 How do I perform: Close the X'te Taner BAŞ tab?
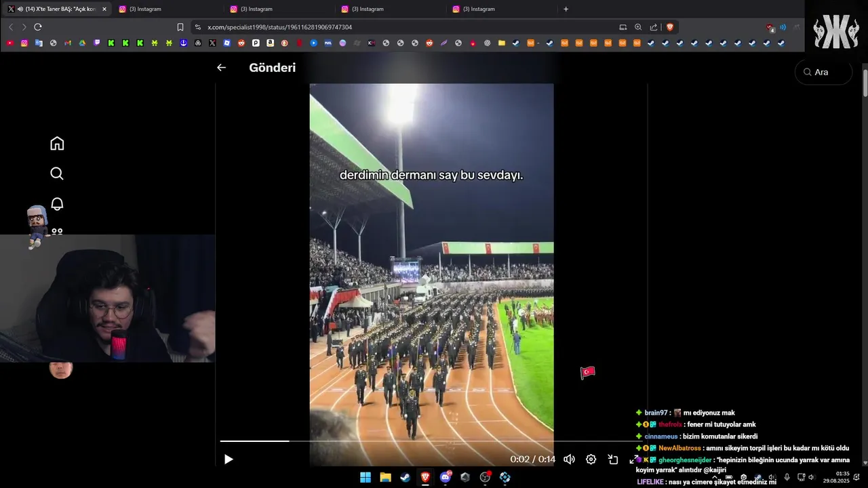click(x=104, y=9)
